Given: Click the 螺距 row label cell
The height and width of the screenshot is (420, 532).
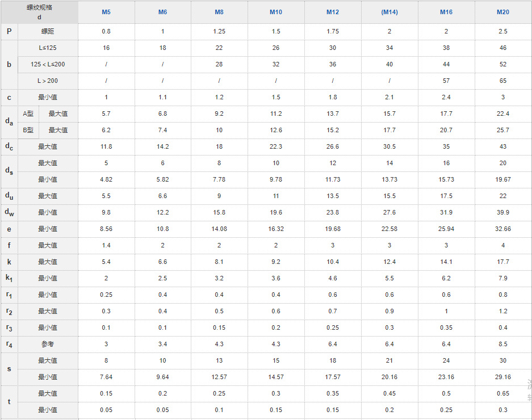Looking at the screenshot, I should point(48,31).
